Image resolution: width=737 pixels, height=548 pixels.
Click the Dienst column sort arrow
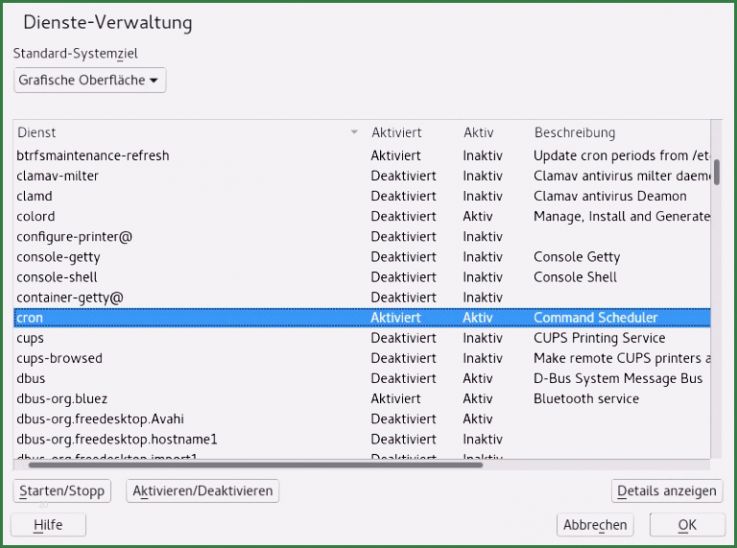pyautogui.click(x=354, y=133)
